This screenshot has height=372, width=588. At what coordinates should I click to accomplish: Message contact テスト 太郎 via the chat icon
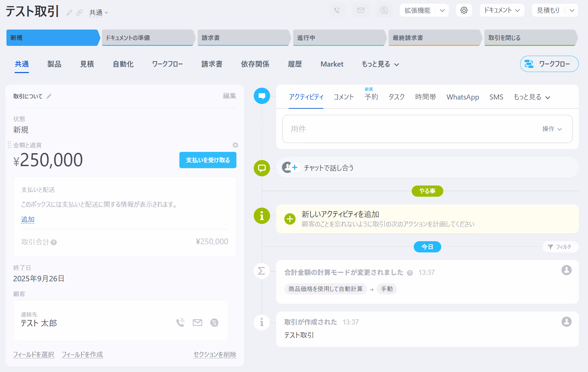point(214,322)
